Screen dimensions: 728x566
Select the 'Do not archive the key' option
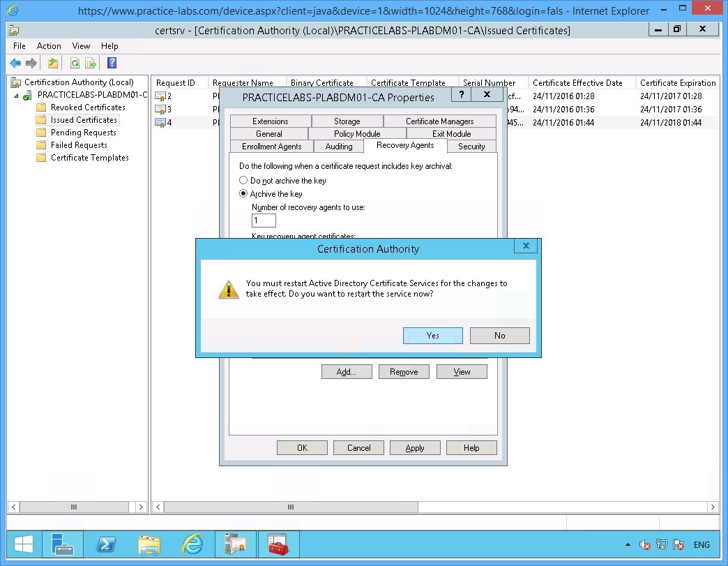[243, 180]
